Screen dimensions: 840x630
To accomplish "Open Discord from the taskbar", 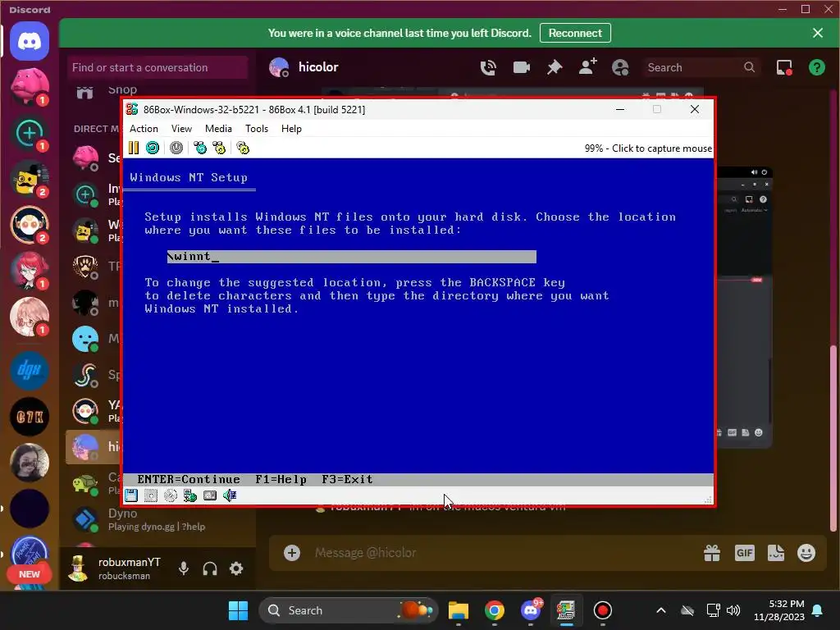I will 531,610.
